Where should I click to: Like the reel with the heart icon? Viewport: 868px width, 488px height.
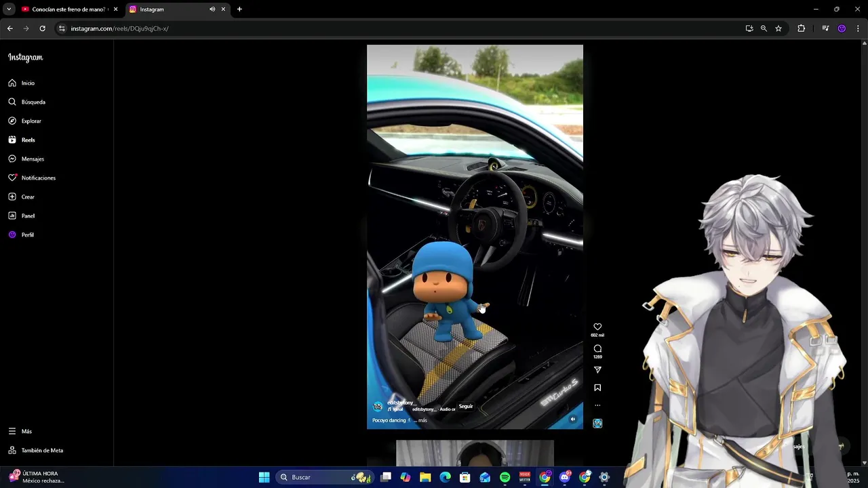(x=597, y=327)
